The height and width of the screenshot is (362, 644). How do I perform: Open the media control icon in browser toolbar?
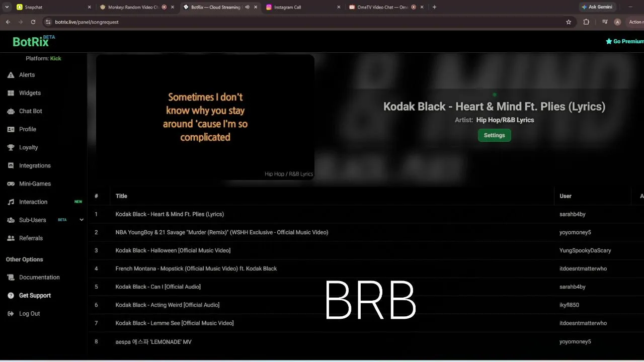point(605,22)
